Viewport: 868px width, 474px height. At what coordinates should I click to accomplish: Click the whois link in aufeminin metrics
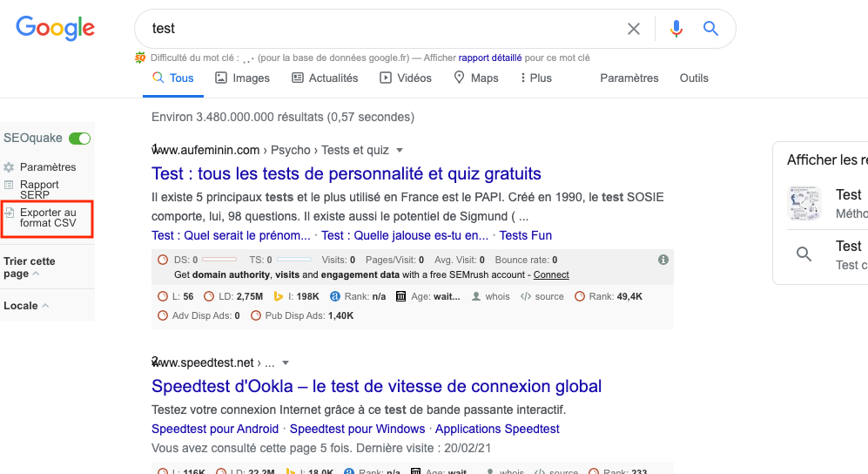[x=498, y=296]
